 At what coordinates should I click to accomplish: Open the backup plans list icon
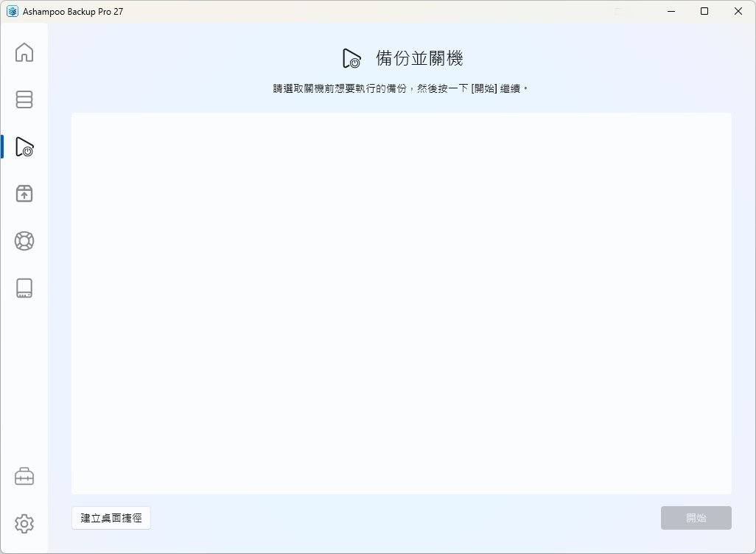click(24, 99)
